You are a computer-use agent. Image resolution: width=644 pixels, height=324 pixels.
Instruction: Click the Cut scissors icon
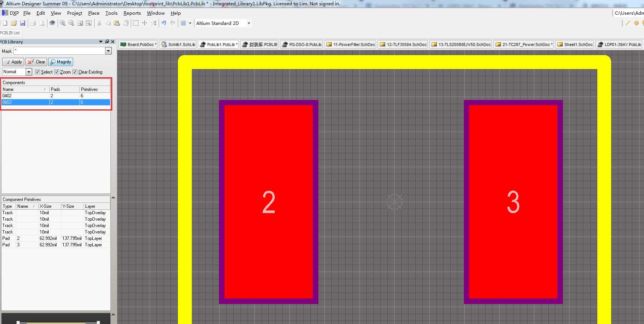pos(99,23)
